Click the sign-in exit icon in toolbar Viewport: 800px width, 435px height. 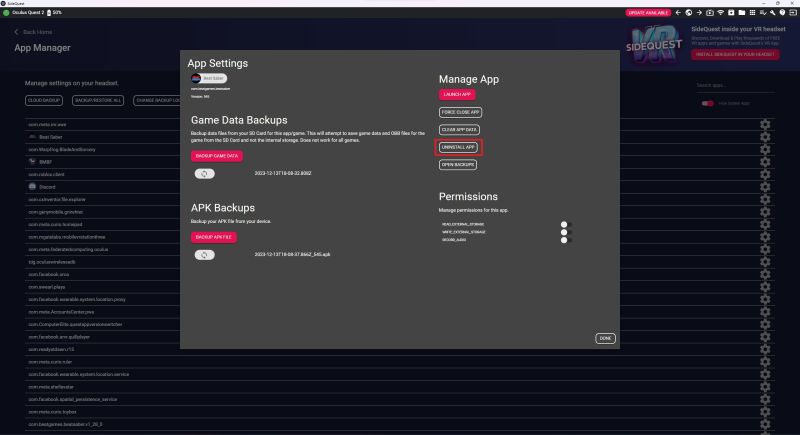click(792, 13)
